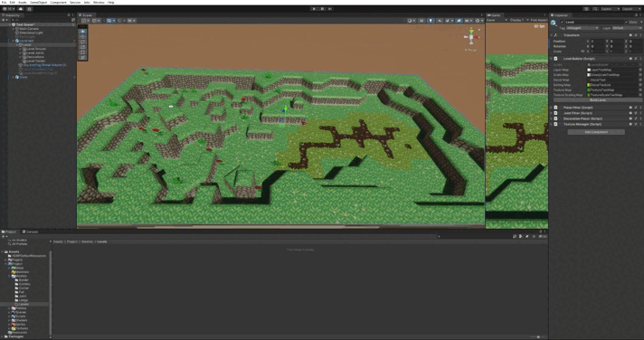The width and height of the screenshot is (644, 340).
Task: Select the Scale tool in the Scene overlay
Action: click(x=82, y=47)
